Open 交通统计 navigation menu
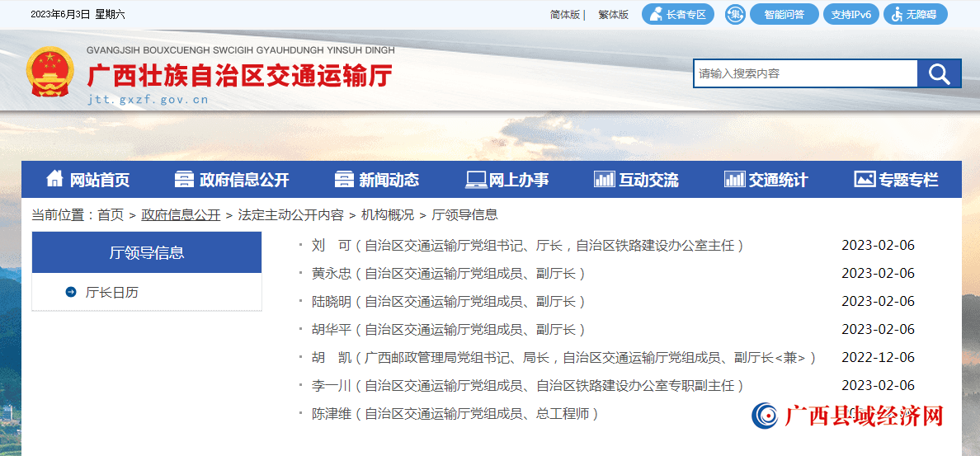Viewport: 980px width, 456px height. coord(766,180)
